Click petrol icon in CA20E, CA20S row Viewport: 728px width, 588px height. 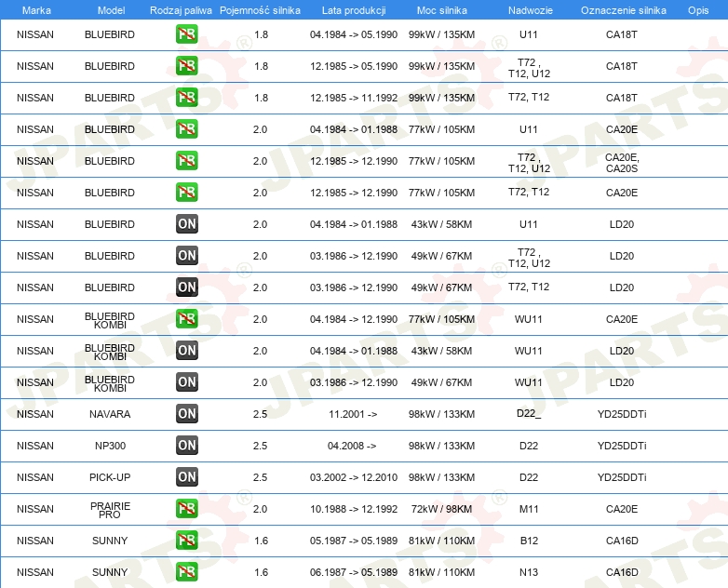click(x=186, y=160)
